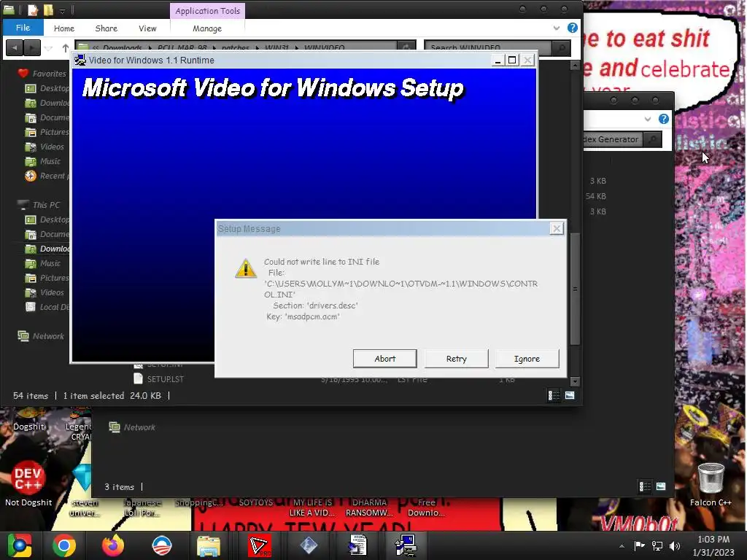
Task: Open Music under This PC
Action: tap(43, 263)
